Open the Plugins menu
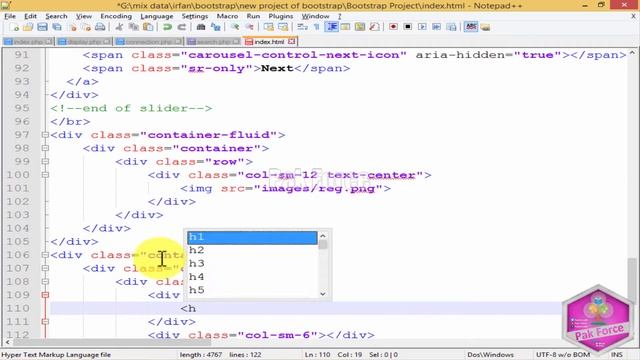The height and width of the screenshot is (360, 640). tap(281, 16)
